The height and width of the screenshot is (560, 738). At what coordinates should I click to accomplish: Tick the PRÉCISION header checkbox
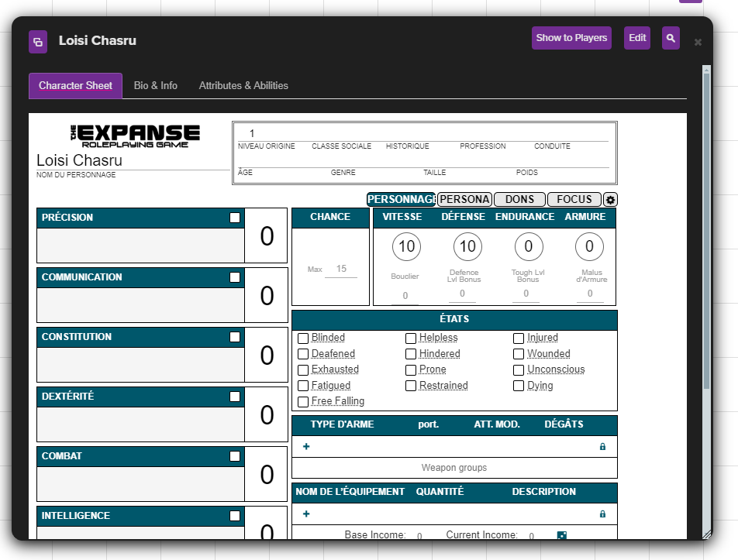(235, 218)
